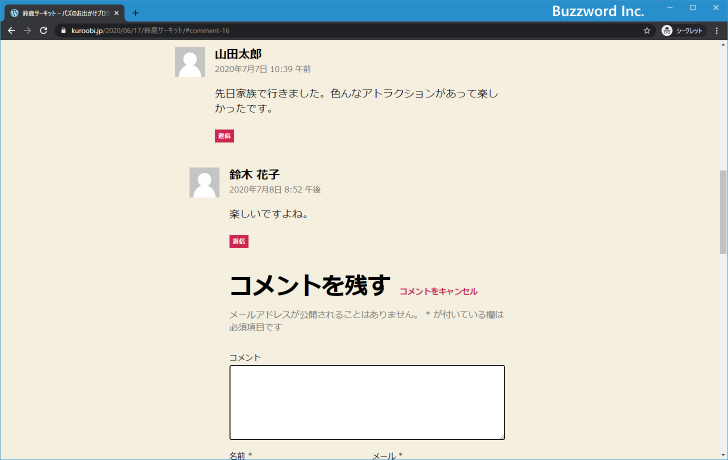Open the 2020年7月8日 8:52 comment timestamp link
This screenshot has height=460, width=728.
274,189
